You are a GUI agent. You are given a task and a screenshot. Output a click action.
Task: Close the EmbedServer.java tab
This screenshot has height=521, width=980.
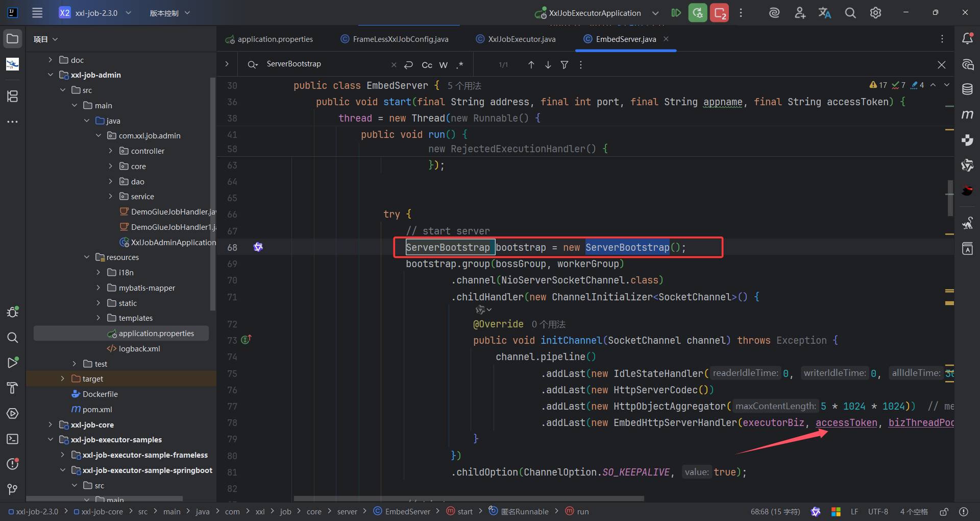click(666, 39)
